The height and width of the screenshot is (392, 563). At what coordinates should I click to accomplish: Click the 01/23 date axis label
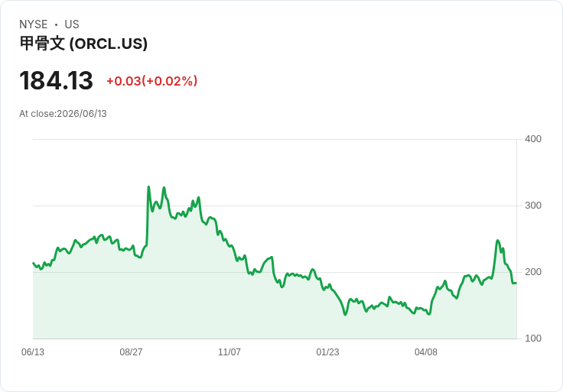coord(327,352)
